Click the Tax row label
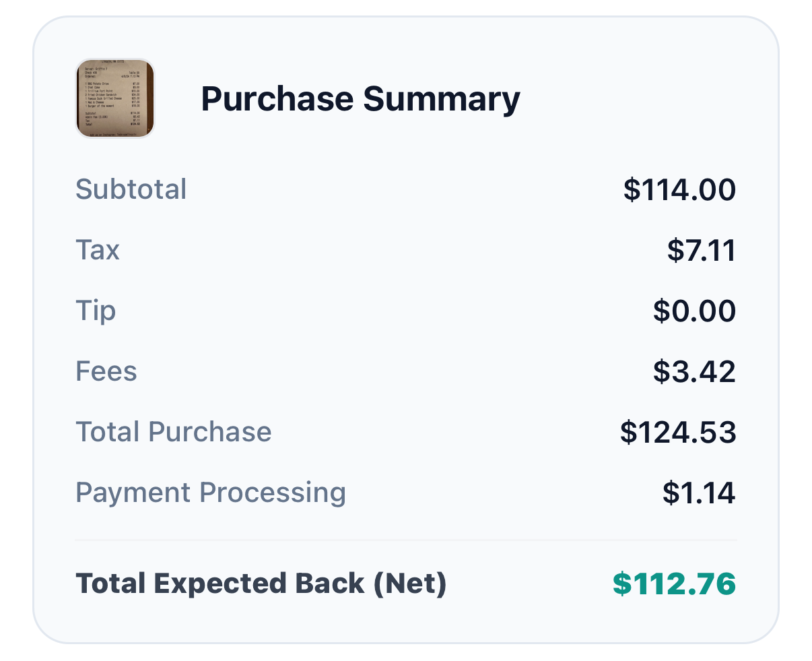812x661 pixels. point(98,250)
